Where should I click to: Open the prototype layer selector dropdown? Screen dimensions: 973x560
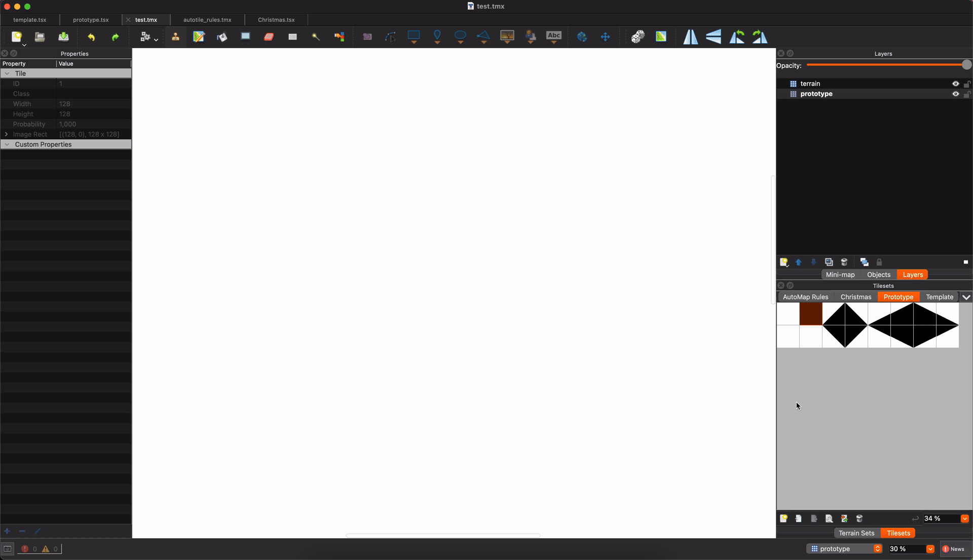tap(877, 549)
